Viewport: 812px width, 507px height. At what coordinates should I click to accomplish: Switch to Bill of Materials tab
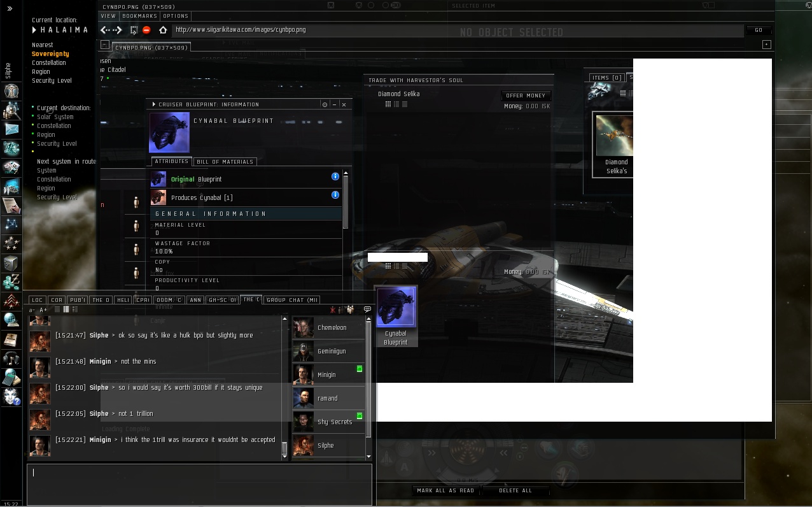(x=225, y=162)
